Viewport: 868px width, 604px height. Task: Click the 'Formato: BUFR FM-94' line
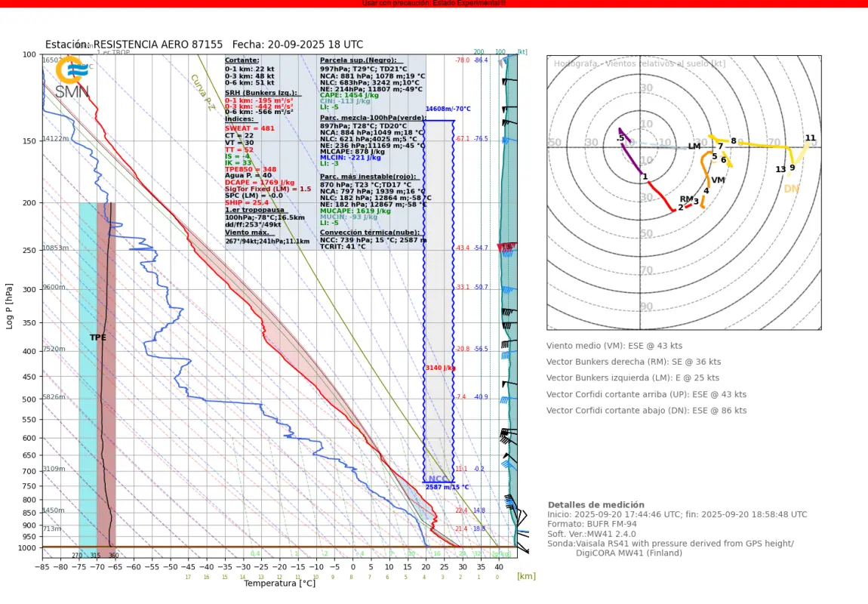(593, 524)
